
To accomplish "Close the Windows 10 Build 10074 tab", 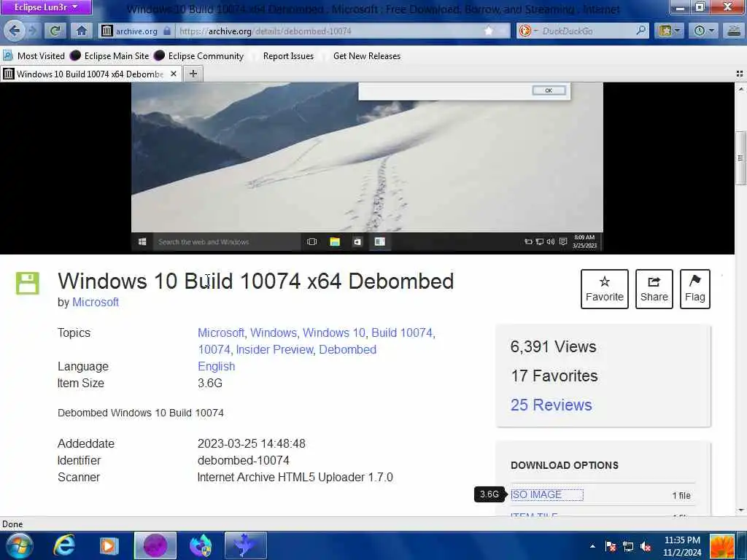I will coord(174,74).
